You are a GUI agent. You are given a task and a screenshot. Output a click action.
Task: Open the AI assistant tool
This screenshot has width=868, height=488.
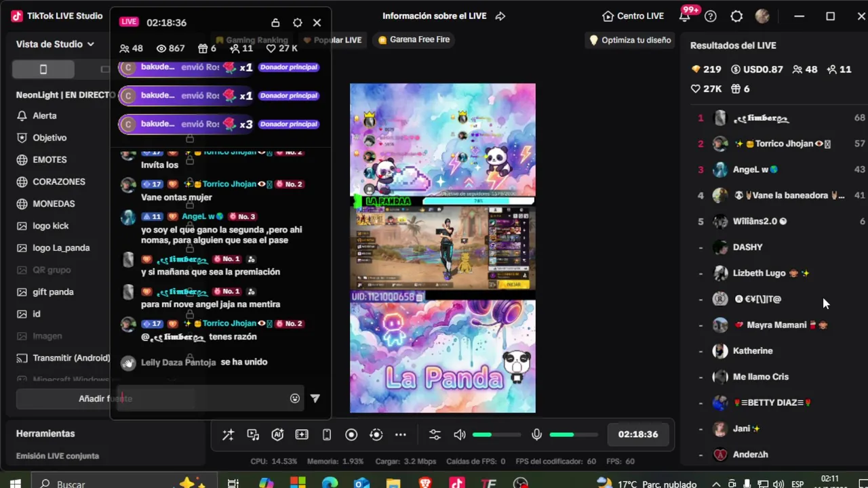click(x=277, y=435)
